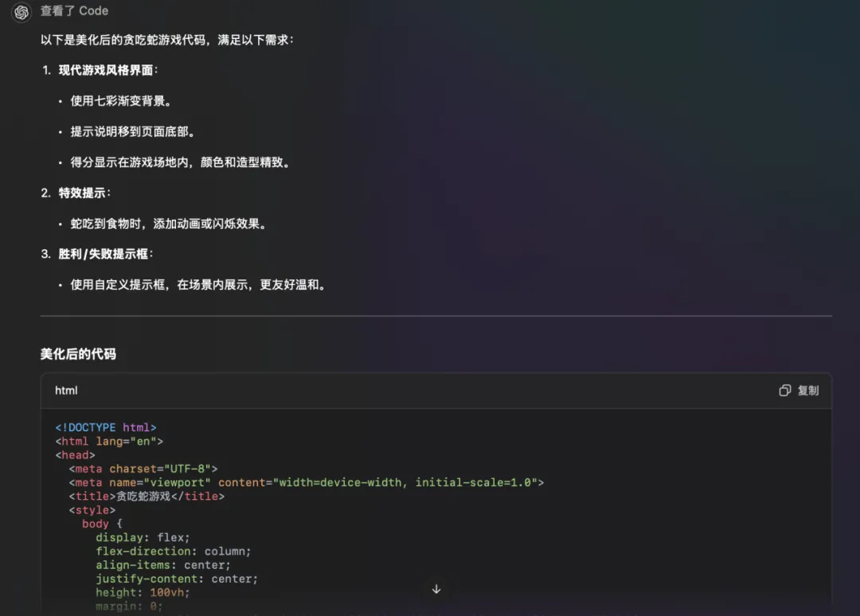Click the intro sentence '以下是美化后的贪吃蛇游戏代码'
860x616 pixels.
coord(123,40)
